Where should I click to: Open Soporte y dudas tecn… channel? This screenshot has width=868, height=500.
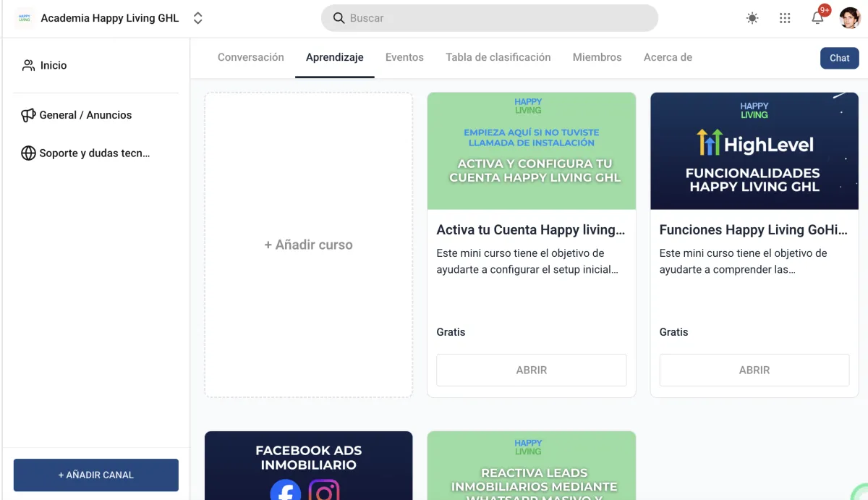96,153
